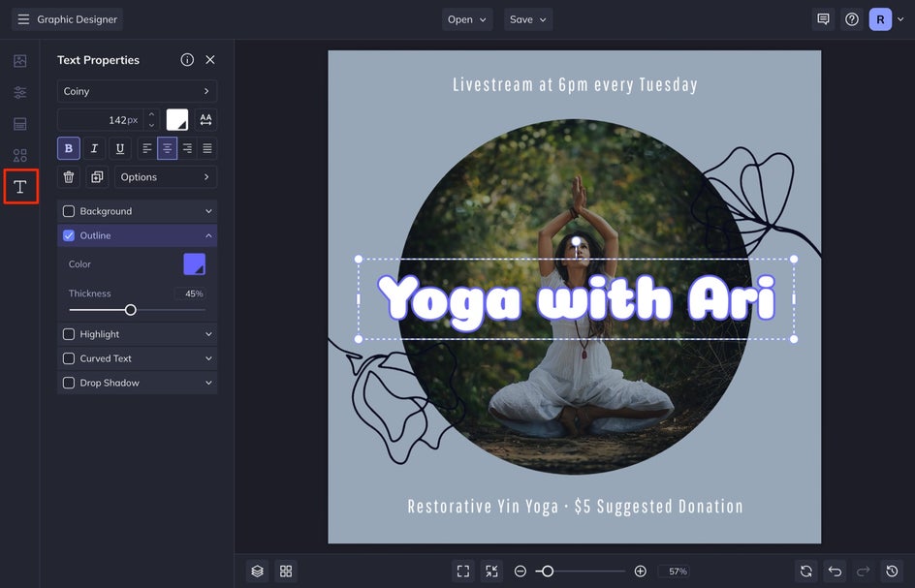The width and height of the screenshot is (915, 588).
Task: Open the Edit adjustments sliders tab
Action: (19, 92)
